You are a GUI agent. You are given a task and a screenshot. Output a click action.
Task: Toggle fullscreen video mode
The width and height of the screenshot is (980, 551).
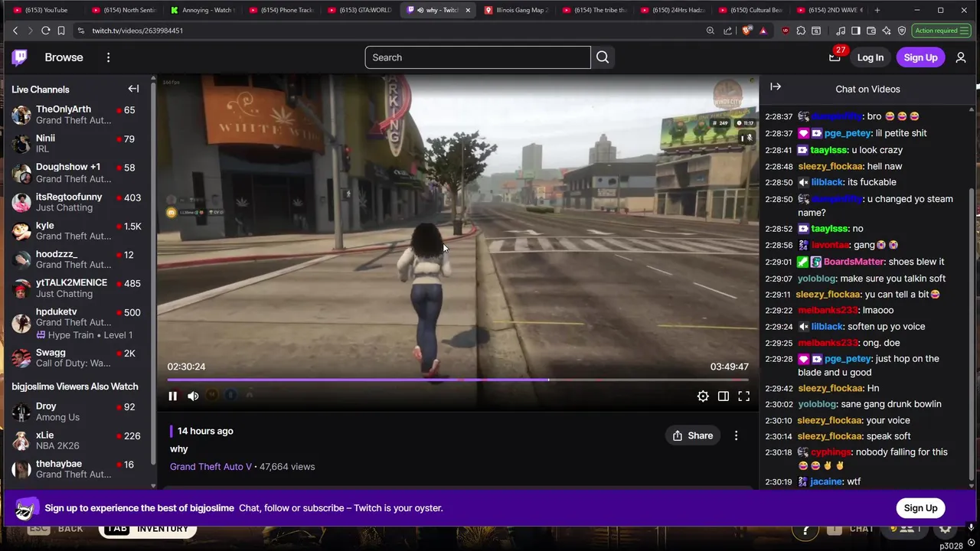743,396
